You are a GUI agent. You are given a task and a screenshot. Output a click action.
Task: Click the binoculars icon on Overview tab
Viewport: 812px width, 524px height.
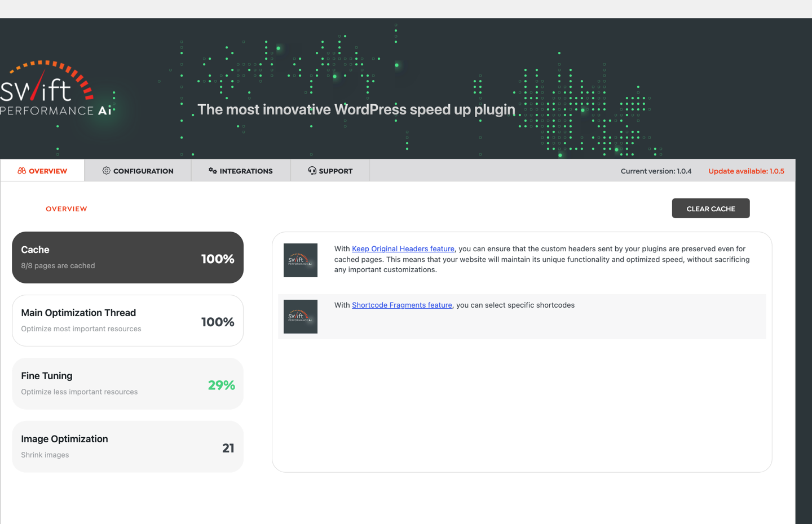coord(21,171)
